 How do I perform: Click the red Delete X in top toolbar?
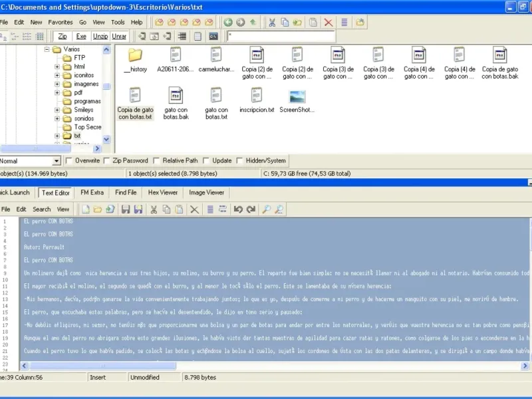329,22
